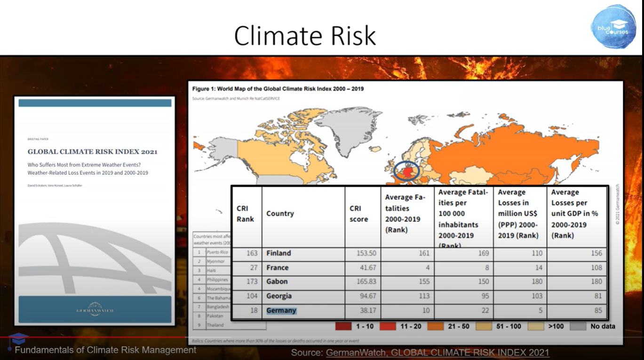Screen dimensions: 644x360
Task: Select the Finland row country name
Action: [x=278, y=253]
